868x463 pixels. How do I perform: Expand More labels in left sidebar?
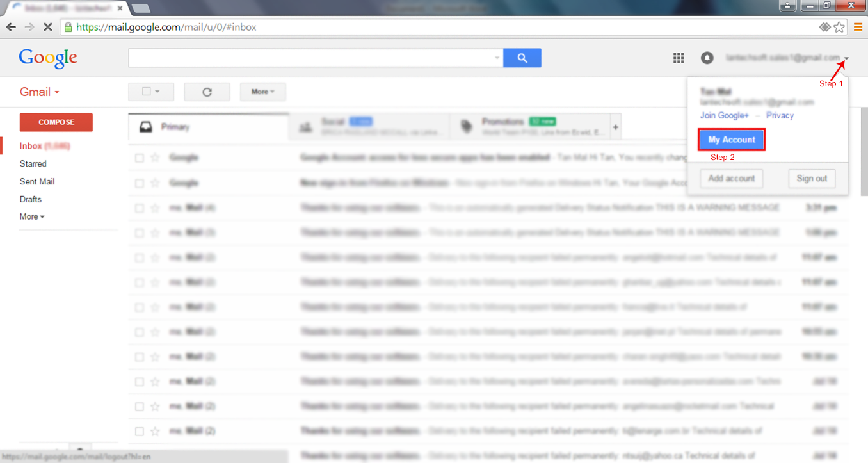(32, 216)
